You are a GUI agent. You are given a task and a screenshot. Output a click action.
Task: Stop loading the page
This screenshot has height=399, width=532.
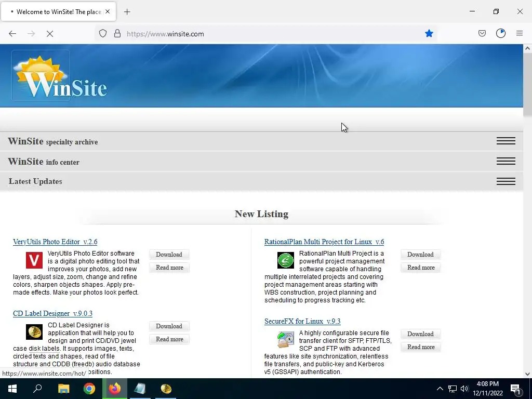[x=50, y=34]
